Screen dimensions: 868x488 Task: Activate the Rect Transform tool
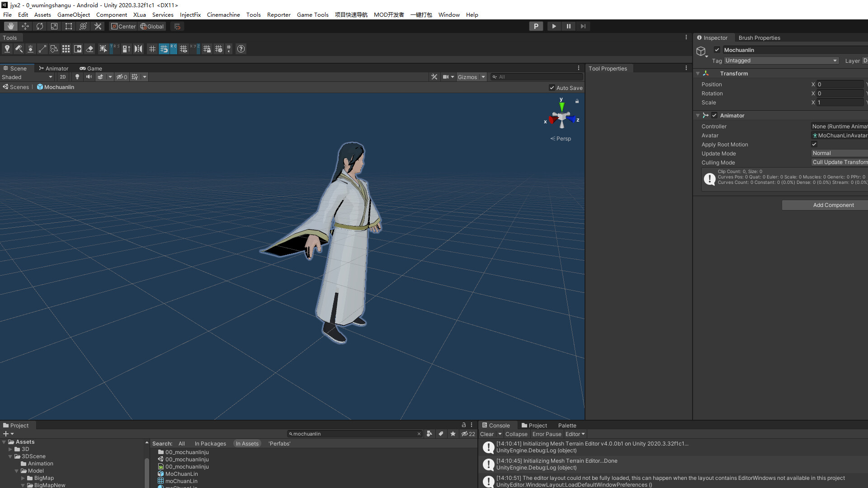[68, 26]
